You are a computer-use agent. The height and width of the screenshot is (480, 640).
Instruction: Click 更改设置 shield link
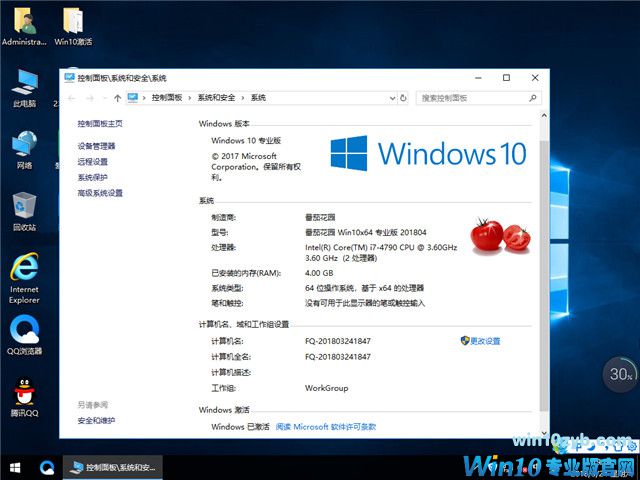pyautogui.click(x=480, y=341)
